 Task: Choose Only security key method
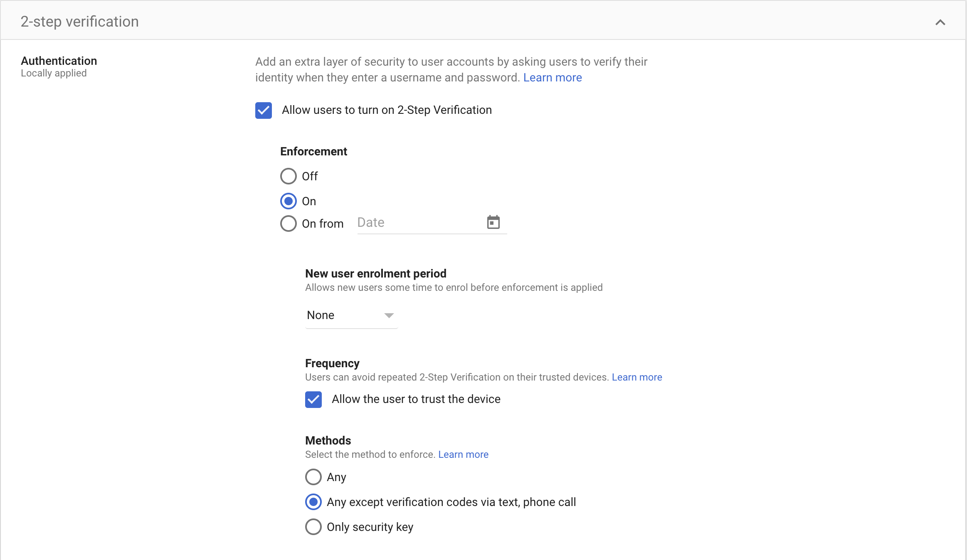coord(313,527)
